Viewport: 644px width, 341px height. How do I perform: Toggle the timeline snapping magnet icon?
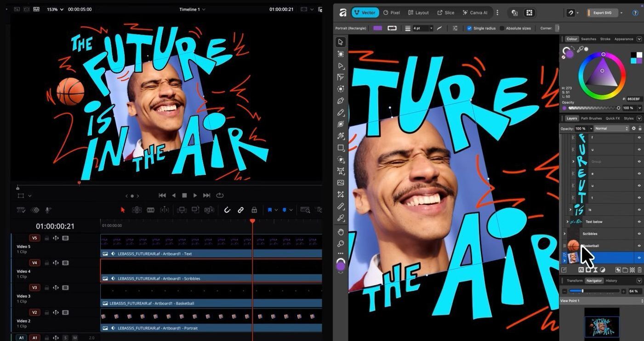click(x=227, y=210)
